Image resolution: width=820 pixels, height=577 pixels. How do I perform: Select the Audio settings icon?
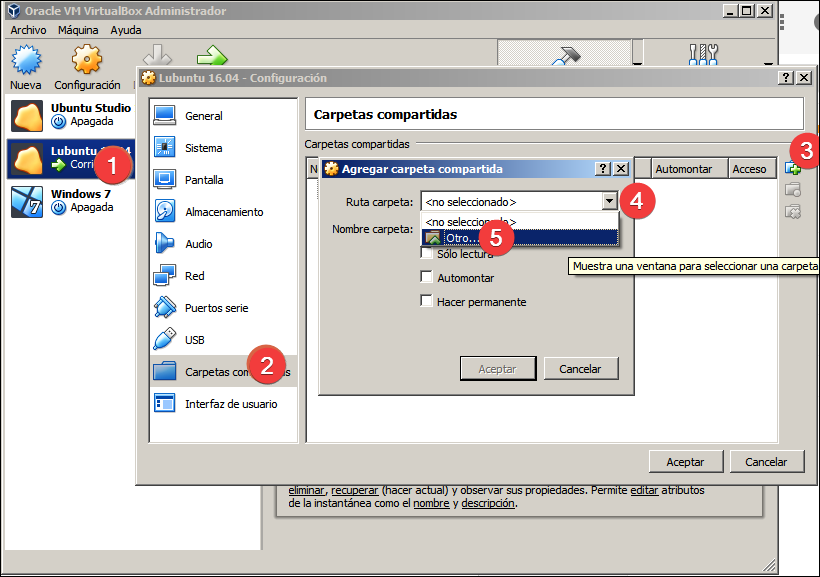[166, 243]
